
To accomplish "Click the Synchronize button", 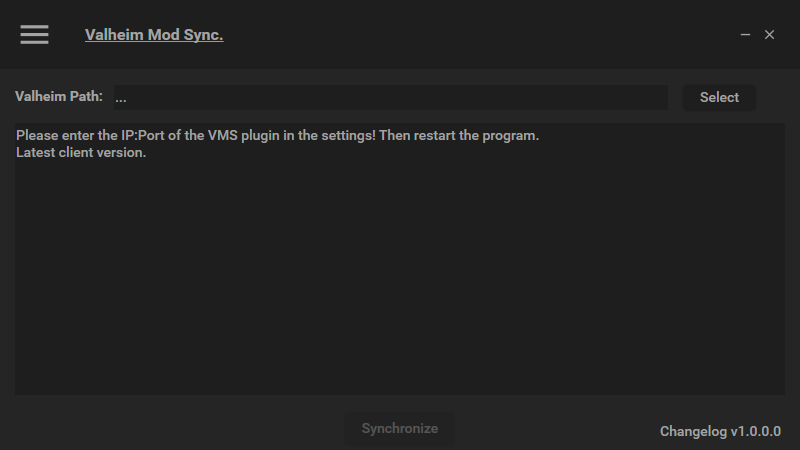I will tap(399, 428).
